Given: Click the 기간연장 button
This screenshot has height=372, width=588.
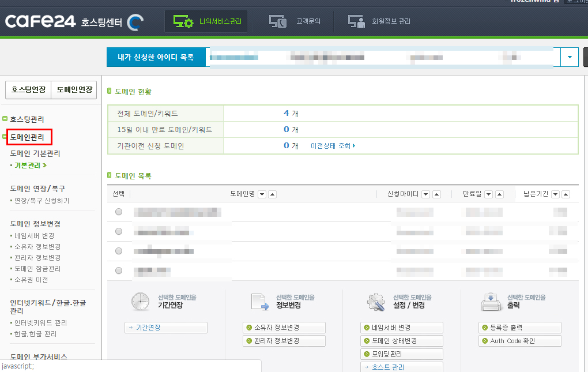Looking at the screenshot, I should click(166, 328).
